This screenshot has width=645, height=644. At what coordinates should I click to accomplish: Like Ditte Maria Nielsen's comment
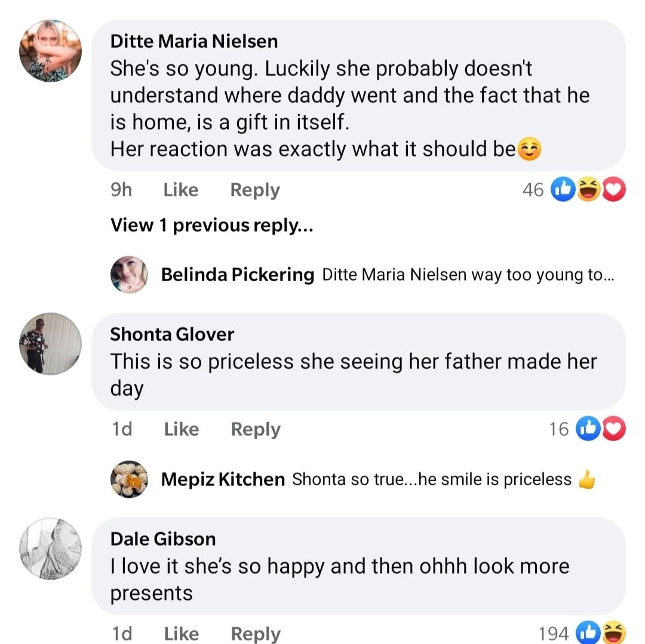point(180,190)
